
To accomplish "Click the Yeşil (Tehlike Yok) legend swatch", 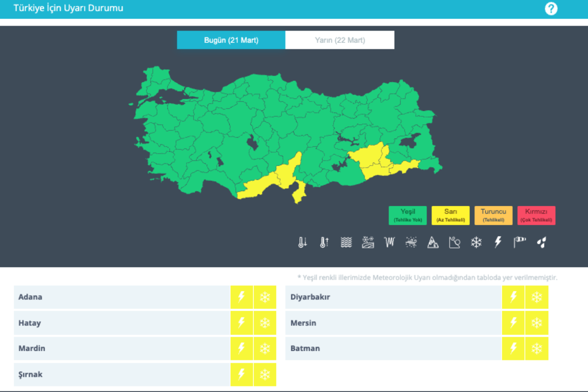I will (x=407, y=216).
